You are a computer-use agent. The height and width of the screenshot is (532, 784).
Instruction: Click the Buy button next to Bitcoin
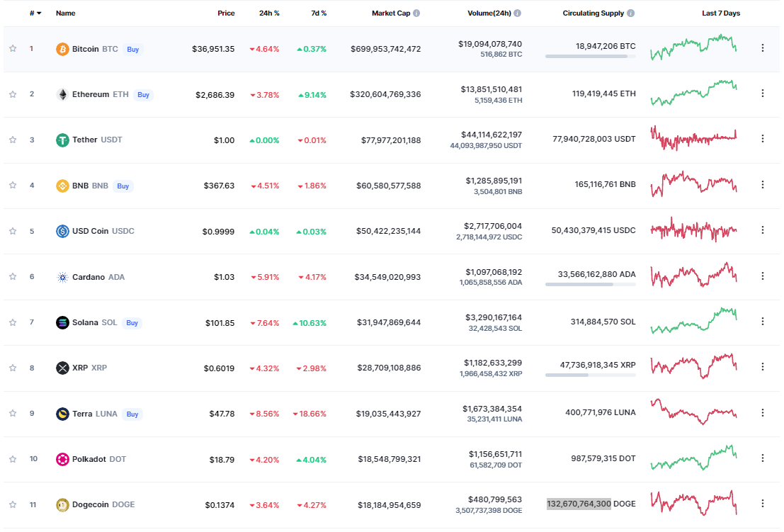click(x=132, y=49)
